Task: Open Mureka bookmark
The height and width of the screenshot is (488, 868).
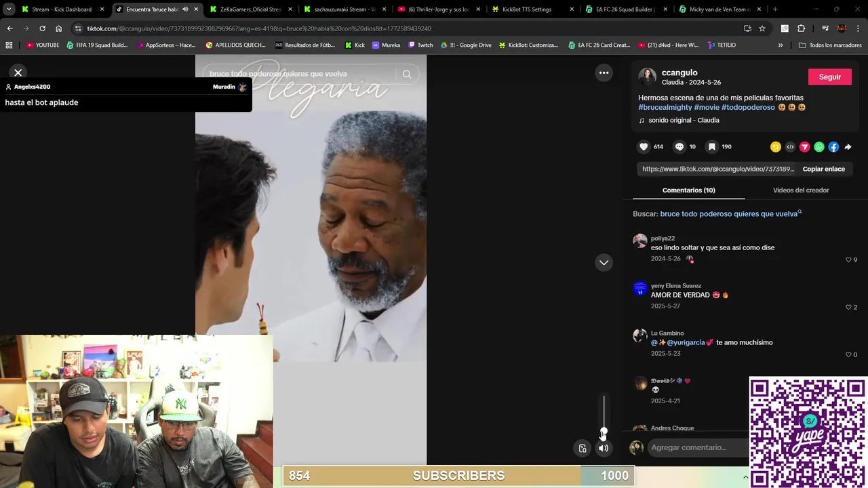Action: [x=386, y=45]
